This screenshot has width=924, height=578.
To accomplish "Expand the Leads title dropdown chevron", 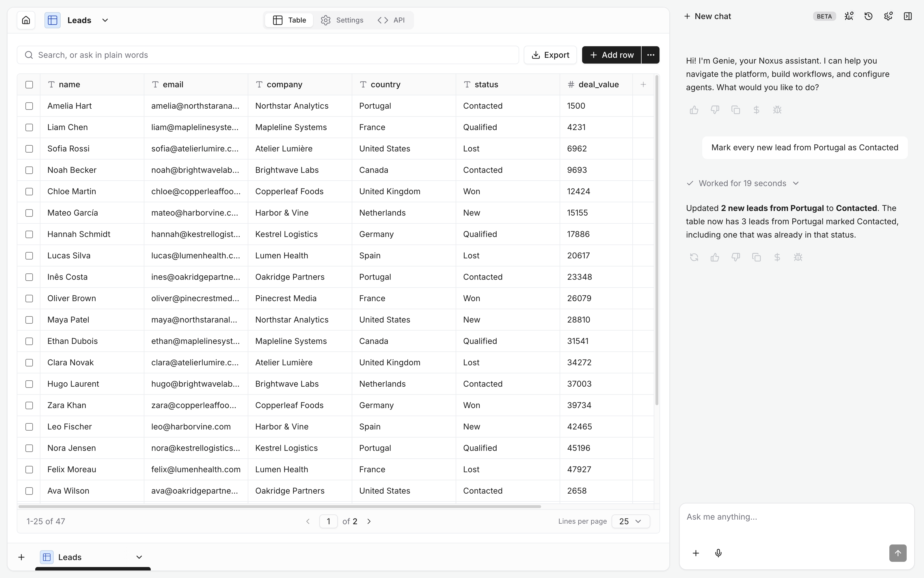I will tap(105, 20).
